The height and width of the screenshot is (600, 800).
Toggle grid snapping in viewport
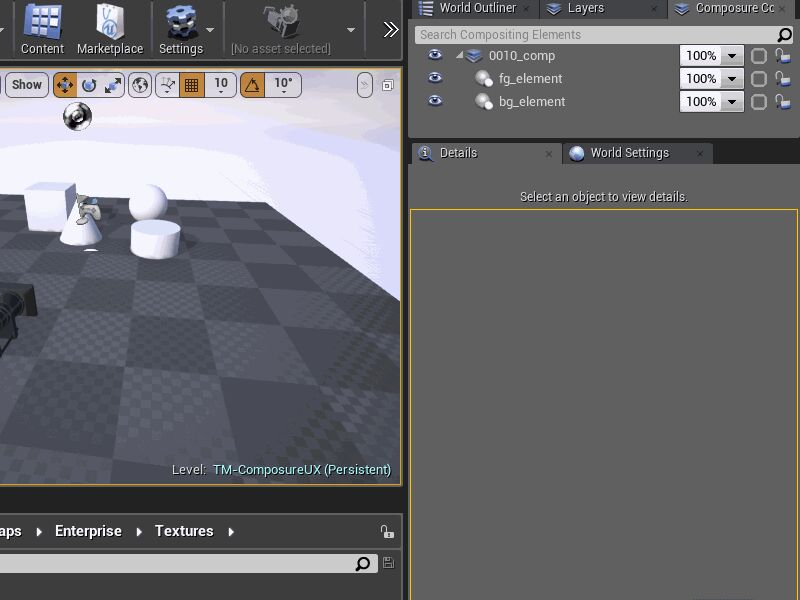[x=192, y=85]
